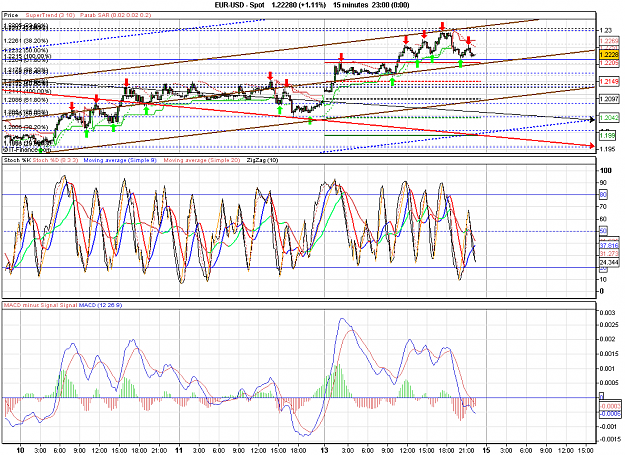Click the 0.0015 MACD axis label
This screenshot has width=625, height=455.
pyautogui.click(x=609, y=354)
